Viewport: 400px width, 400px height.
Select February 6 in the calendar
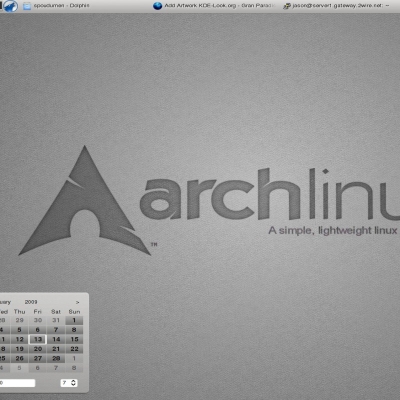[38, 330]
